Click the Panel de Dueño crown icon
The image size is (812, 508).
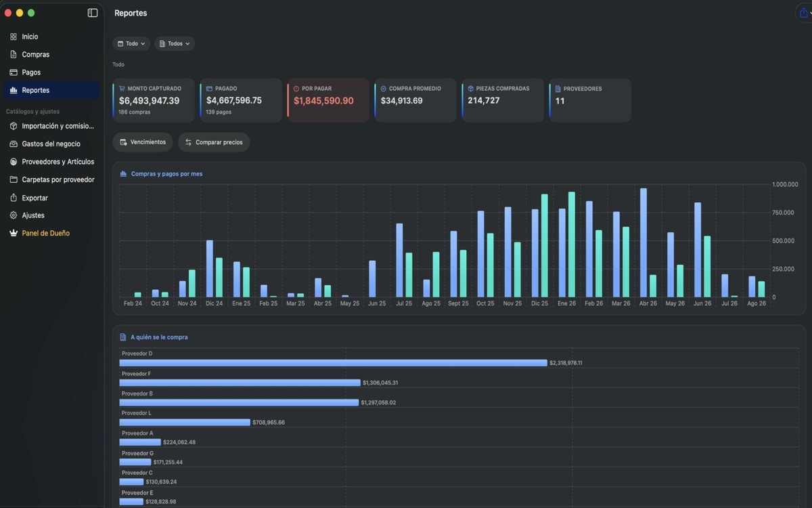(14, 233)
